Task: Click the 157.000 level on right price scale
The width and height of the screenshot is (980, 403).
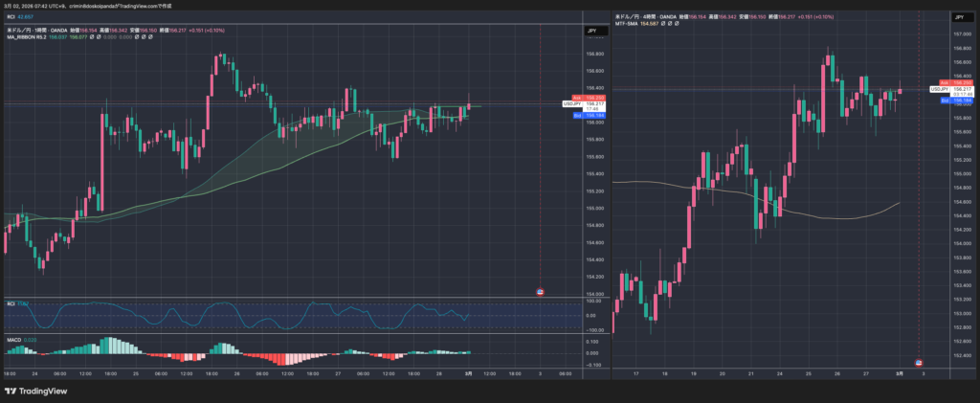Action: [x=958, y=34]
